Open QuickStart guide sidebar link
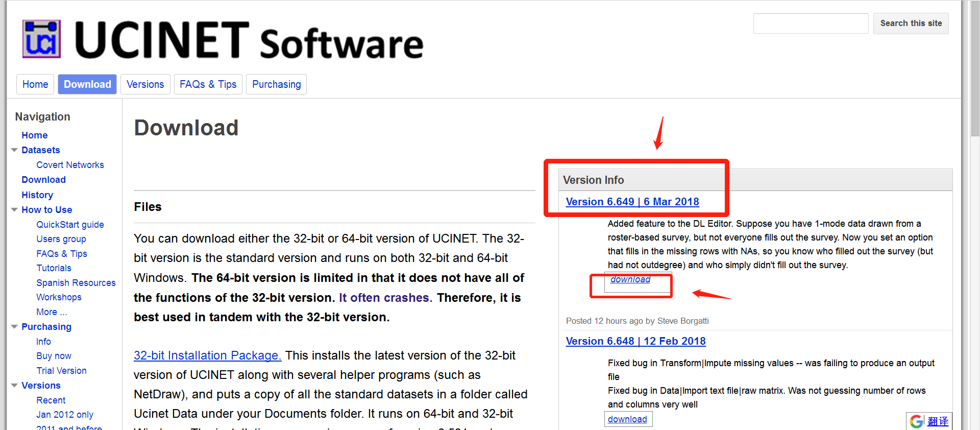This screenshot has width=980, height=430. pos(70,225)
